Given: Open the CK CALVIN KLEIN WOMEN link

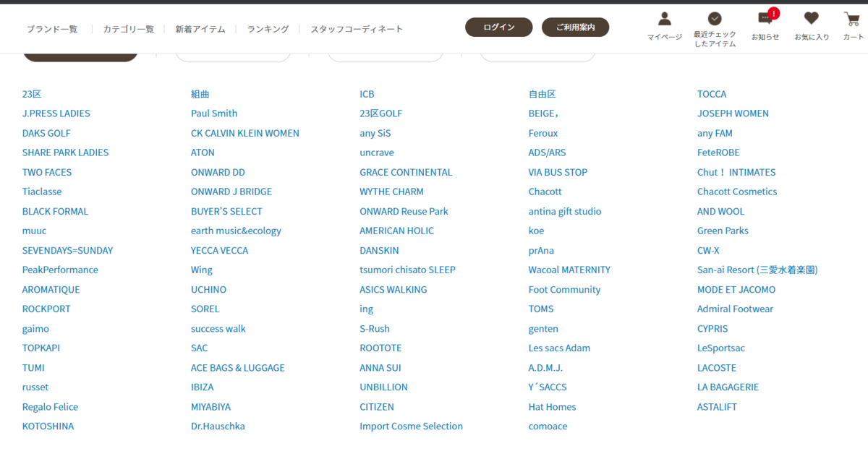Looking at the screenshot, I should [x=245, y=133].
